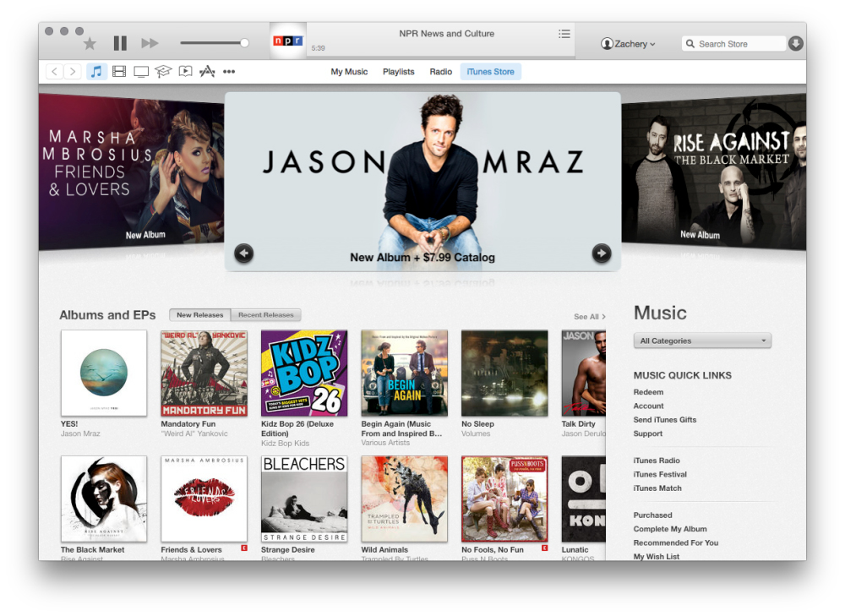Viewport: 845px width, 616px height.
Task: Open Send iTunes Gifts link
Action: [x=665, y=420]
